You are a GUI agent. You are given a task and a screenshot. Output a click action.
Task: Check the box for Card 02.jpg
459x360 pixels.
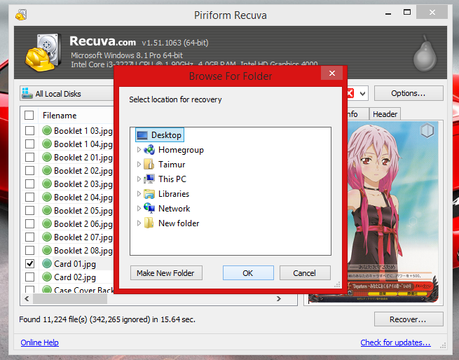pos(30,277)
